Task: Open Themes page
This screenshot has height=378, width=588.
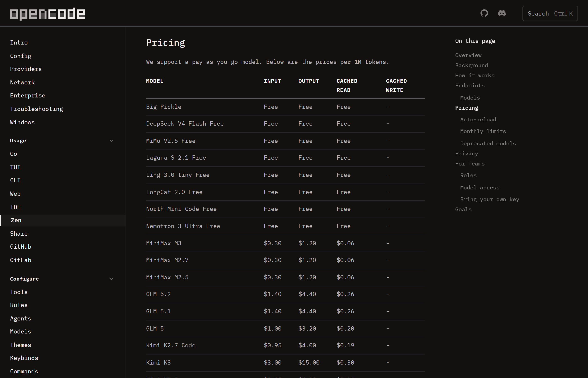Action: point(21,345)
